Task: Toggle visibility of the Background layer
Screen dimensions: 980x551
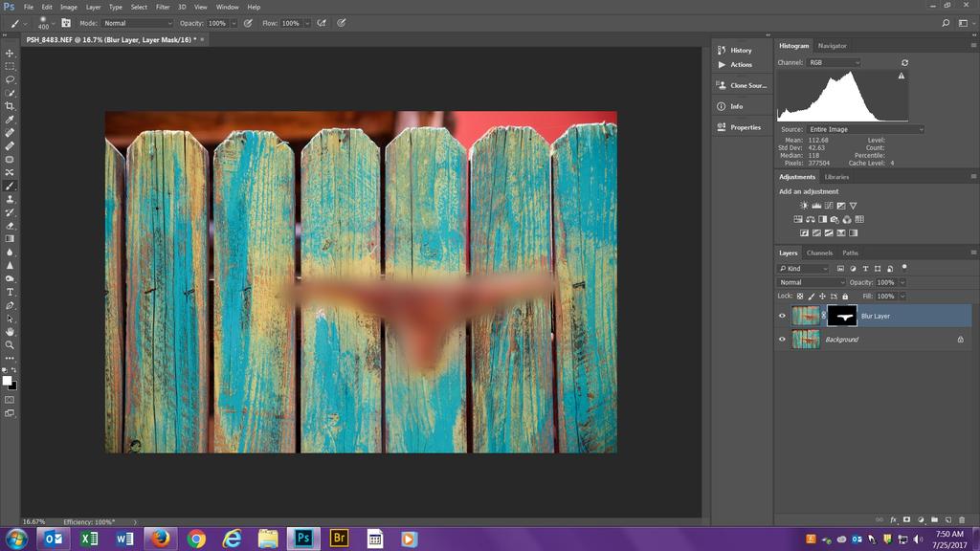Action: [782, 340]
